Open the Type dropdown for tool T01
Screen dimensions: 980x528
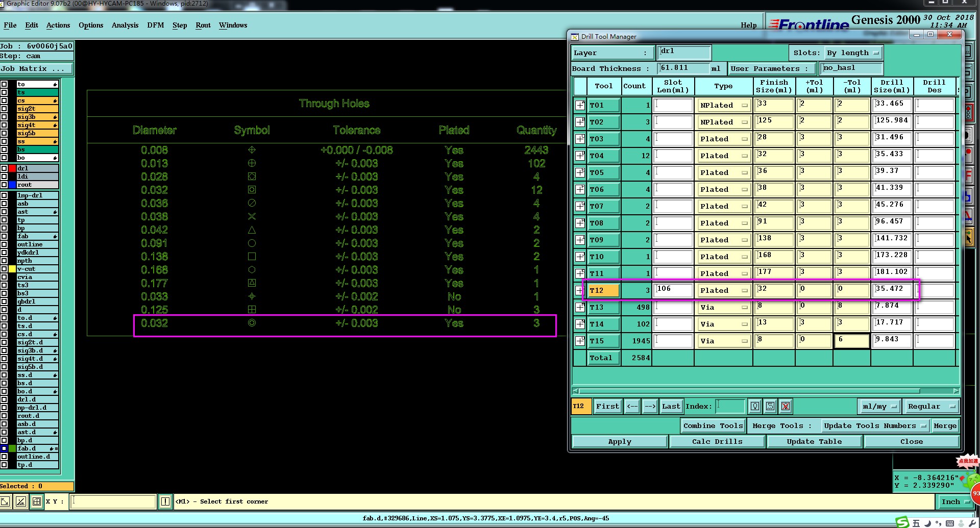click(x=723, y=105)
